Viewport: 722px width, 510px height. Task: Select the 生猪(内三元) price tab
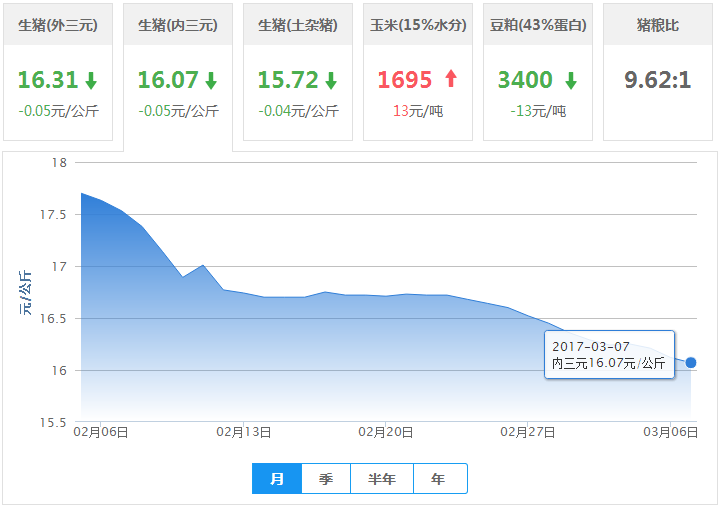tap(177, 25)
